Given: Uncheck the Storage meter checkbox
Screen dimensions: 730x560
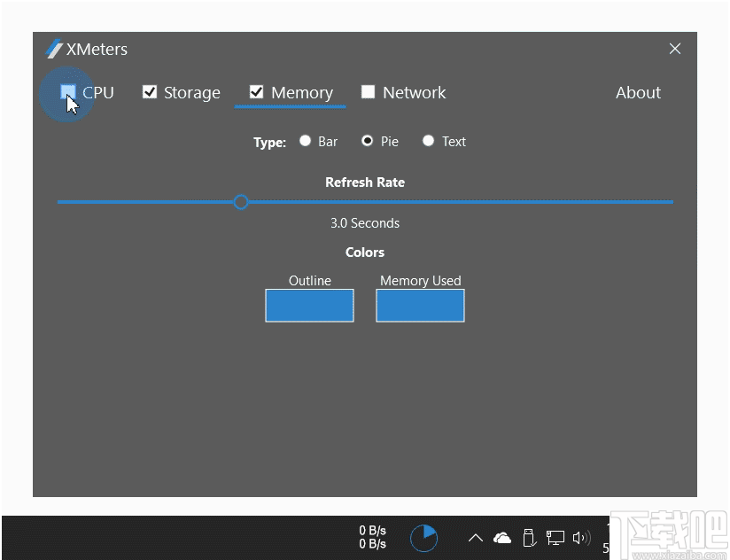Looking at the screenshot, I should pos(150,91).
